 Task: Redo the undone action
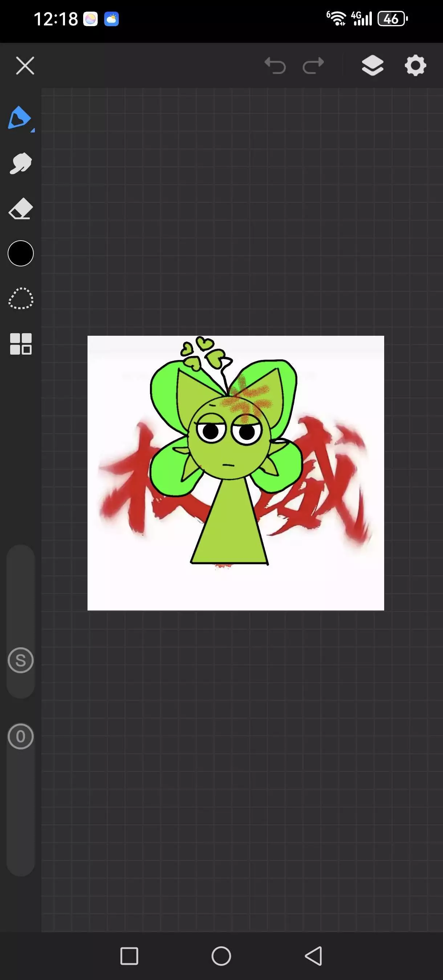coord(313,65)
